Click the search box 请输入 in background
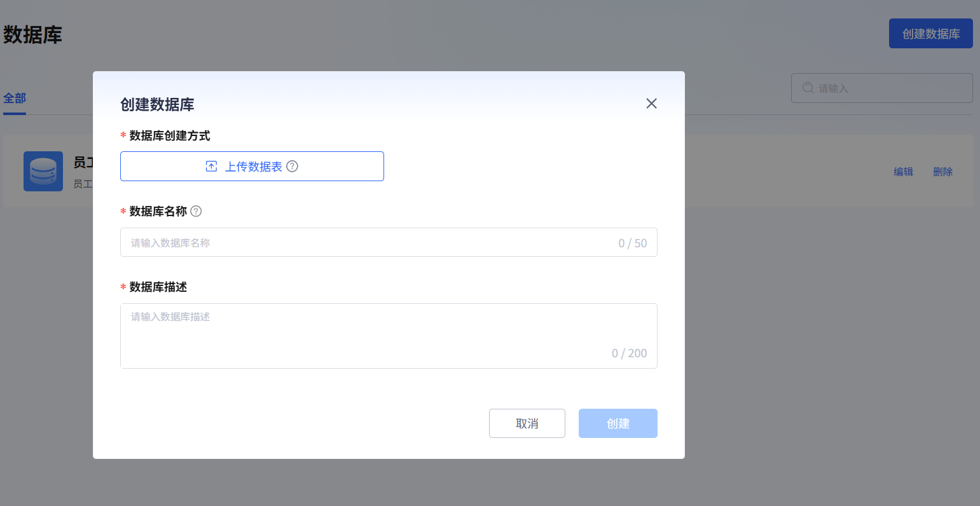Image resolution: width=980 pixels, height=506 pixels. 882,88
